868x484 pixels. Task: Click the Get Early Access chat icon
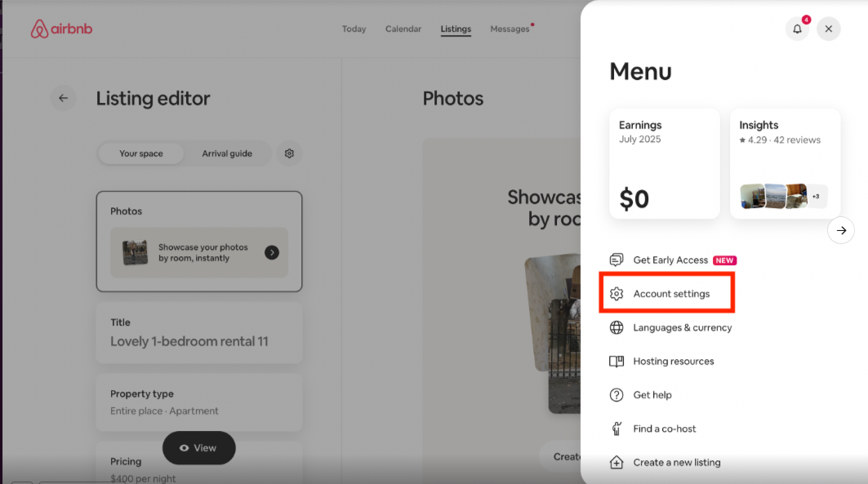(x=617, y=260)
